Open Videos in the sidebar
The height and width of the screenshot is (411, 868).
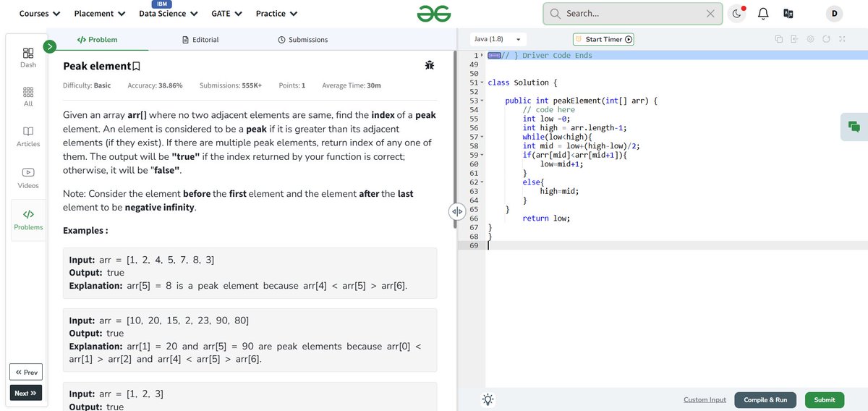click(28, 178)
